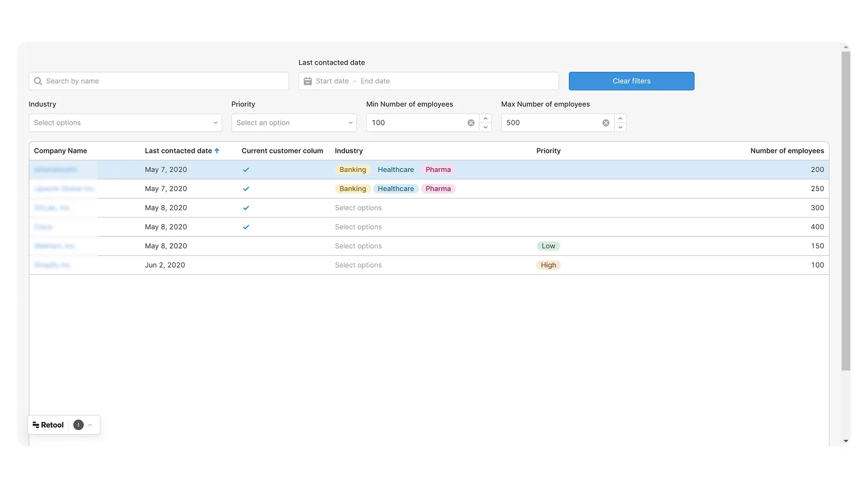Viewport: 868px width, 488px height.
Task: Click the High priority tag
Action: pyautogui.click(x=548, y=265)
